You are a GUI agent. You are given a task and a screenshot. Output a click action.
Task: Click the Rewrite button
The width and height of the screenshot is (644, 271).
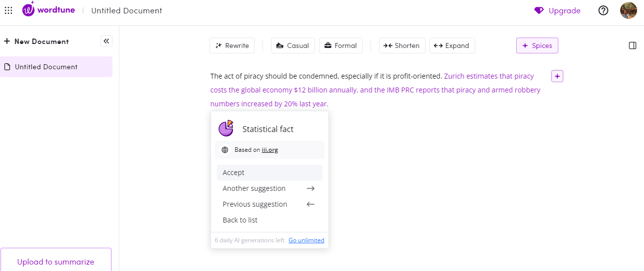[232, 45]
